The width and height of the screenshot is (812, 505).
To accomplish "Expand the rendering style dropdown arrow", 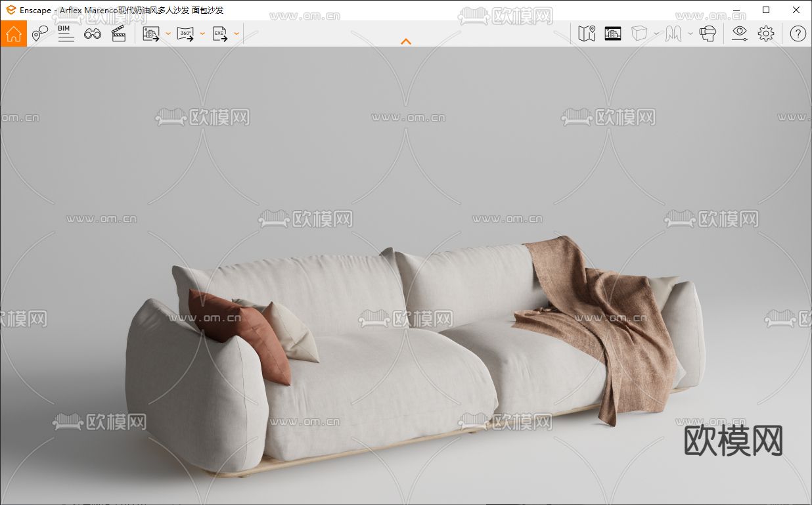I will pos(690,33).
